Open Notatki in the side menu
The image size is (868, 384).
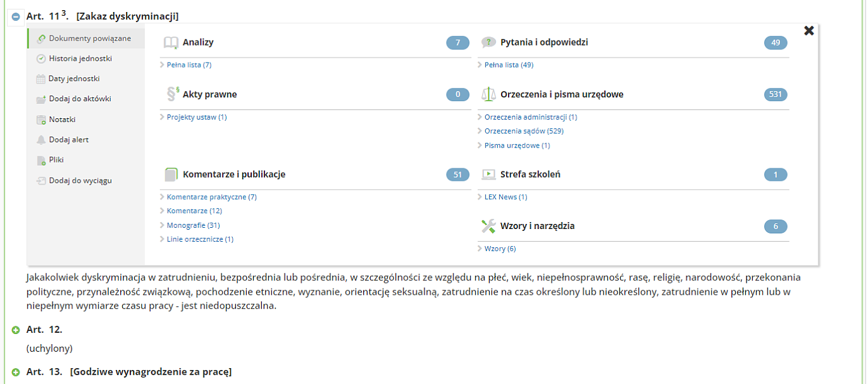point(62,120)
